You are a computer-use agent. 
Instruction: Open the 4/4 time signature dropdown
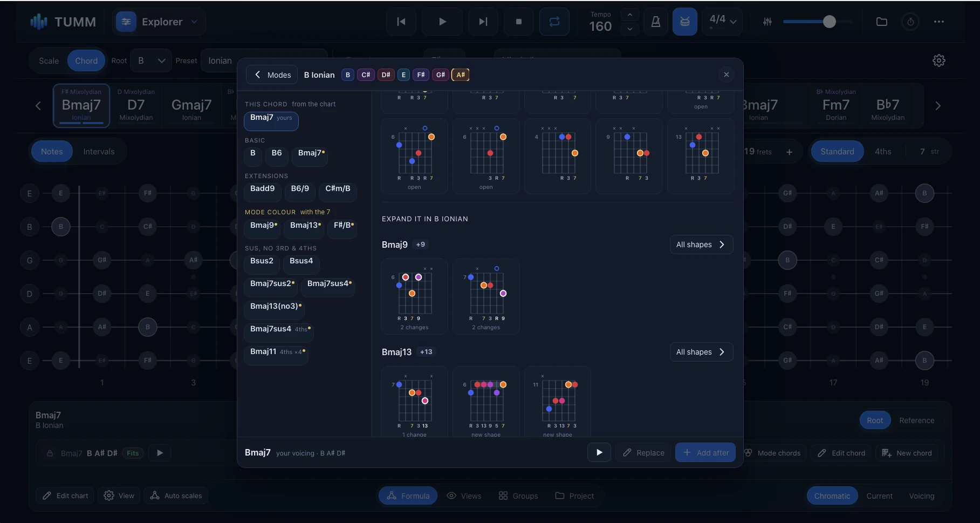(723, 22)
